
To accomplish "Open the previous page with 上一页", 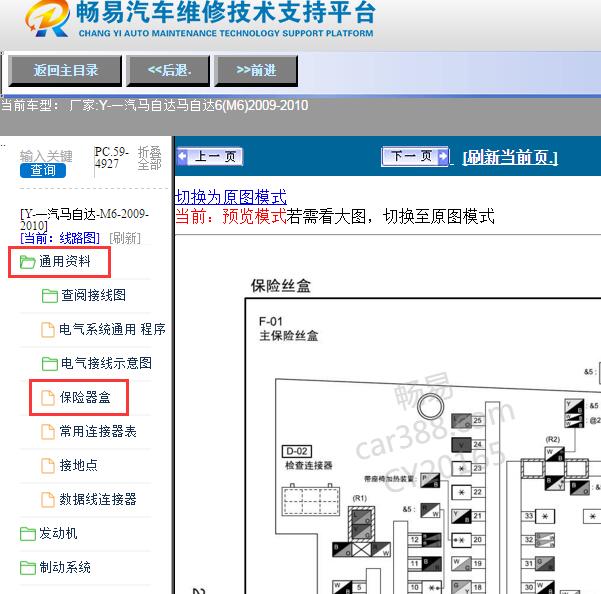I will point(210,156).
